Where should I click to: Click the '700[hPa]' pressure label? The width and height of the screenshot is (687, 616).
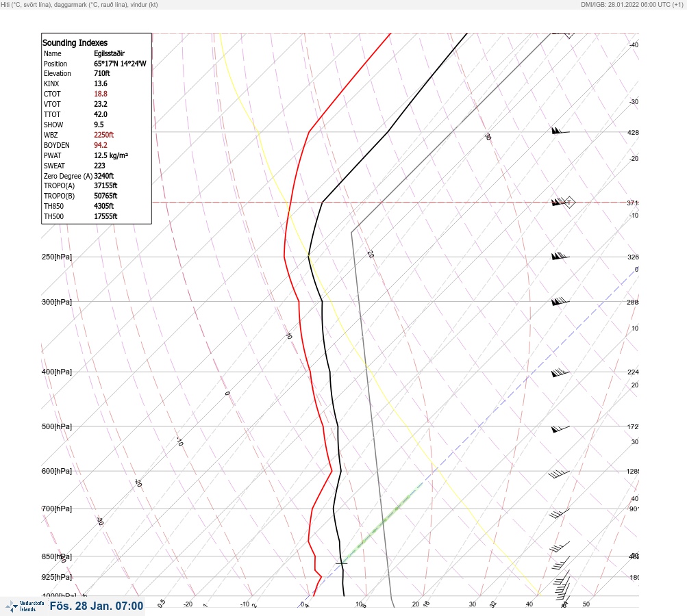(57, 509)
